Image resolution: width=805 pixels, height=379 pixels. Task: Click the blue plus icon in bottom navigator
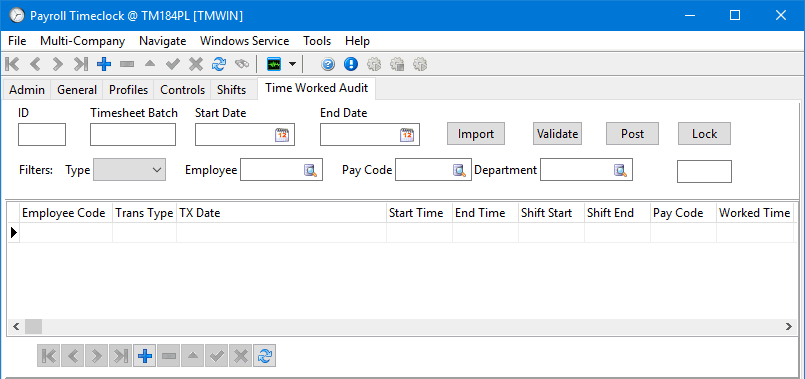point(145,356)
